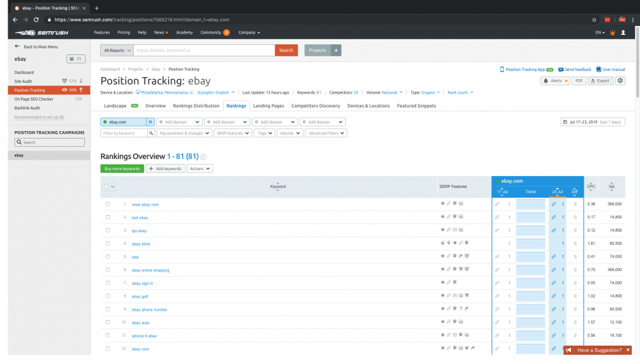Click the 17 Jul link icon for ps4 ebay
The width and height of the screenshot is (640, 364).
coord(497,217)
